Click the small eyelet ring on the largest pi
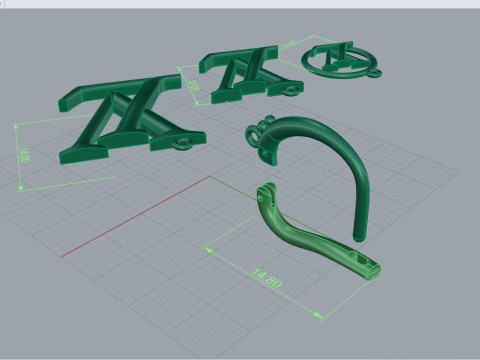Image resolution: width=480 pixels, height=360 pixels. click(x=183, y=143)
